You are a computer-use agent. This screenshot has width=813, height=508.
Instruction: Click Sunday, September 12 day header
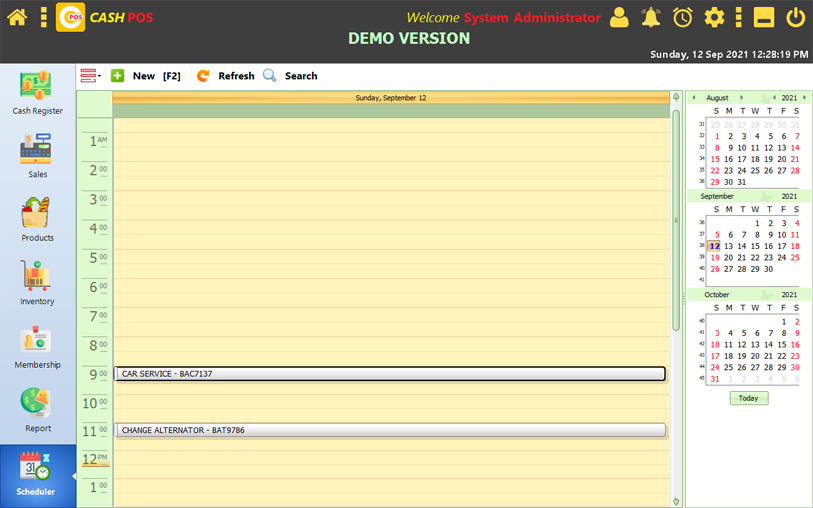[391, 97]
